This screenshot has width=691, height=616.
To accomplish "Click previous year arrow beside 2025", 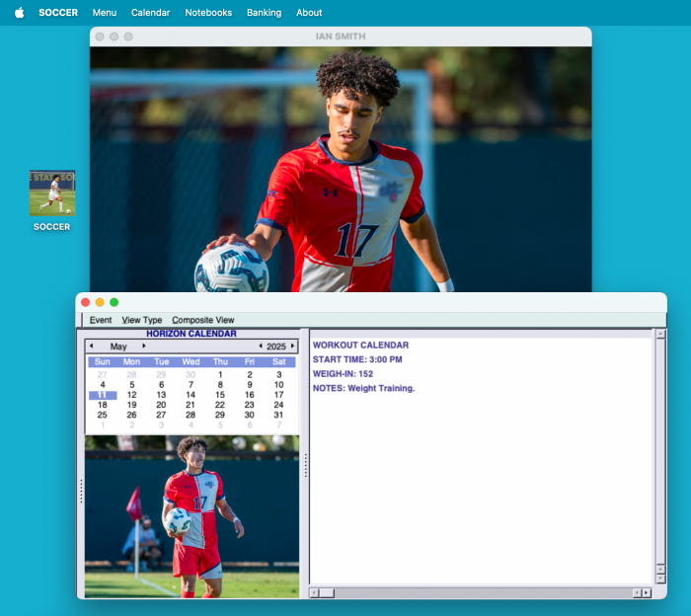I will pos(261,346).
